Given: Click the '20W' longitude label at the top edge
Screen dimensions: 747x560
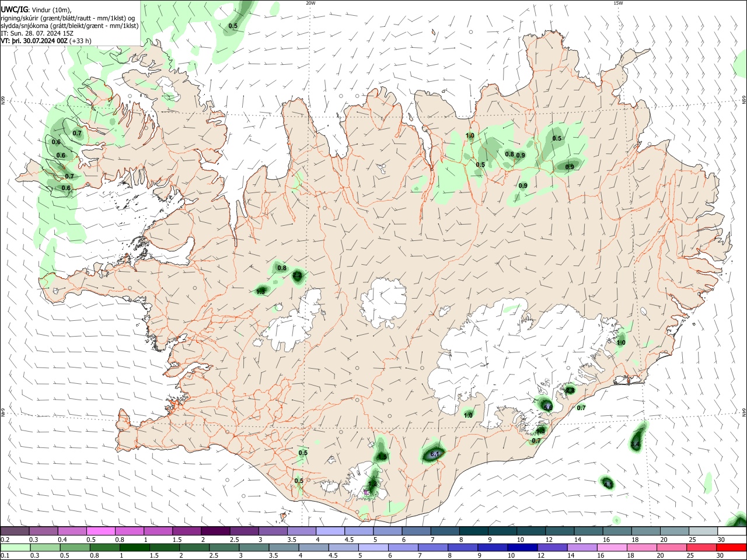Looking at the screenshot, I should 310,3.
